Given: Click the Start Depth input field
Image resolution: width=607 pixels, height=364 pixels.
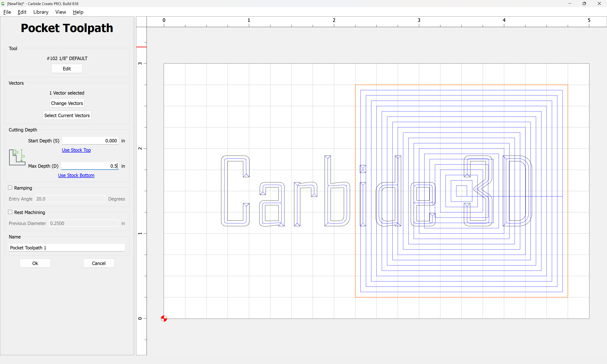Looking at the screenshot, I should click(90, 141).
